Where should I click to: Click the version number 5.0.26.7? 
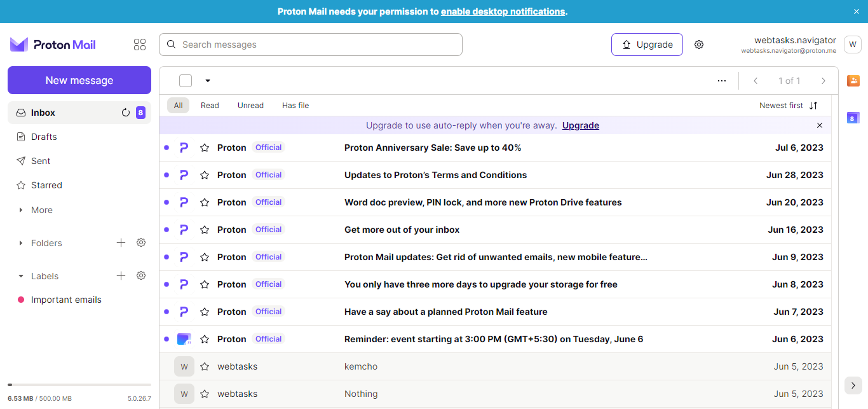(x=139, y=398)
